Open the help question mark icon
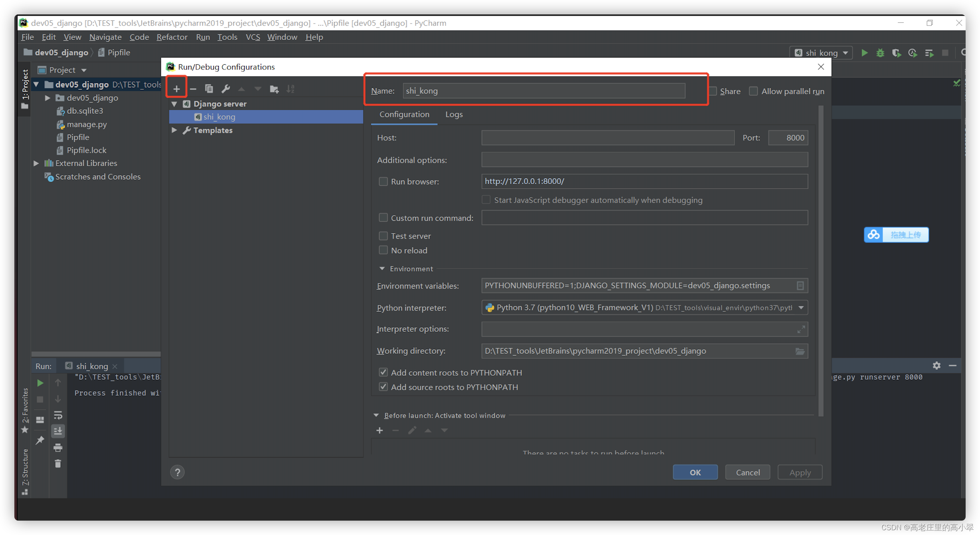Viewport: 980px width, 535px height. [x=178, y=472]
